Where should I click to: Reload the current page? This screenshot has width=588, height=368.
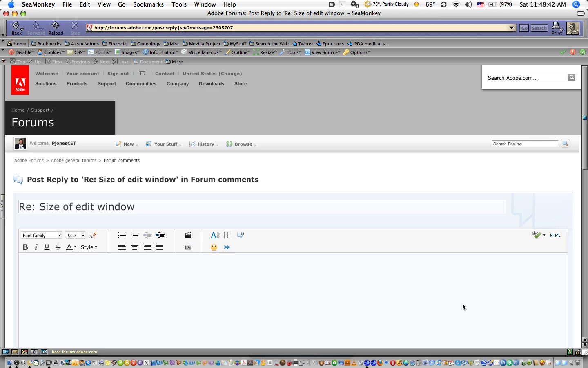pyautogui.click(x=56, y=28)
